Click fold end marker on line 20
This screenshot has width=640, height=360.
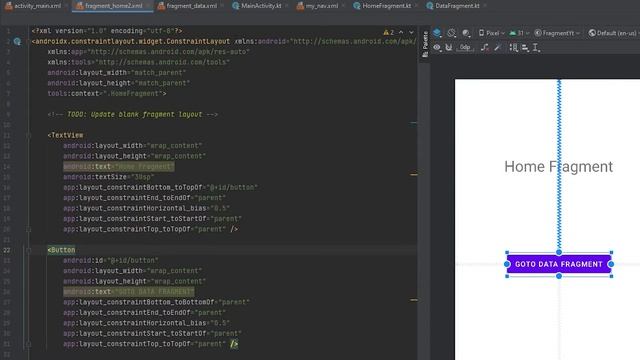29,229
